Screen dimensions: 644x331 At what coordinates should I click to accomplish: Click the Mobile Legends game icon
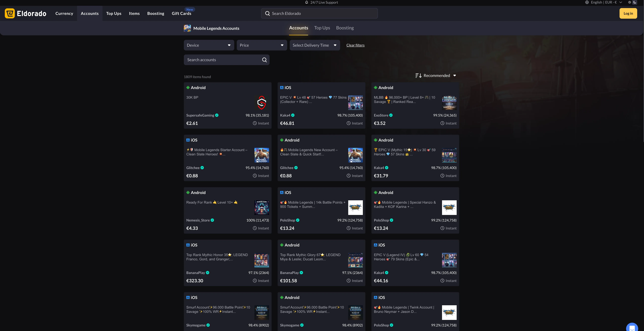pos(187,28)
